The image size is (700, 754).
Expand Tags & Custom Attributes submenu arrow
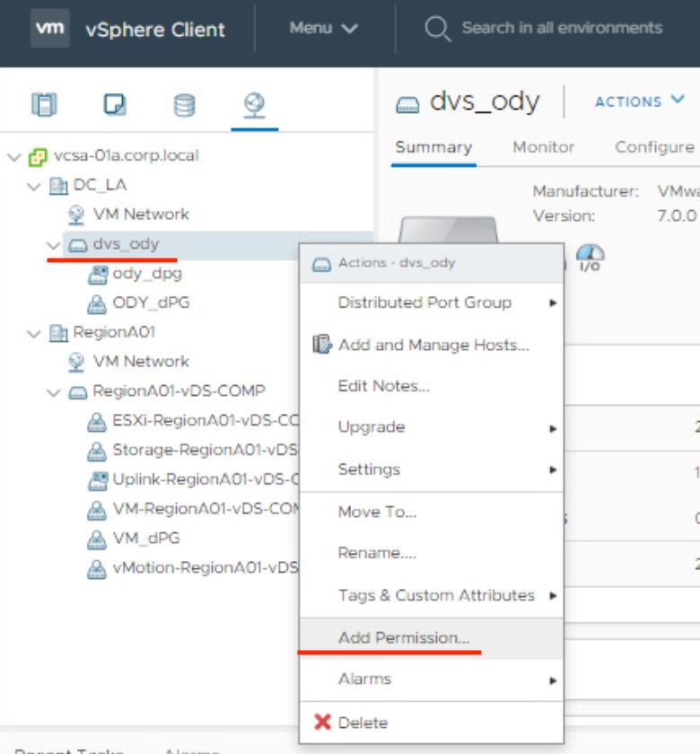point(553,596)
